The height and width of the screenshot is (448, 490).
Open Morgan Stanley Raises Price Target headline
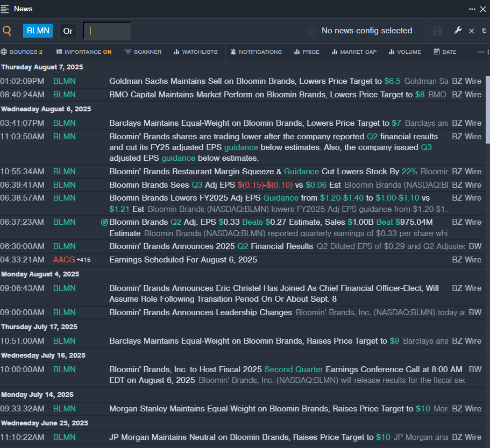269,409
